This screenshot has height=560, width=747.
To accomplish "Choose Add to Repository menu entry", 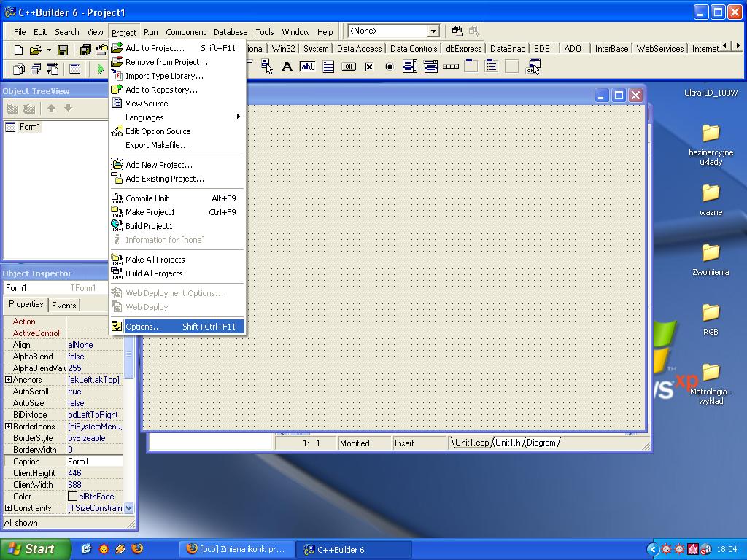I will click(177, 90).
